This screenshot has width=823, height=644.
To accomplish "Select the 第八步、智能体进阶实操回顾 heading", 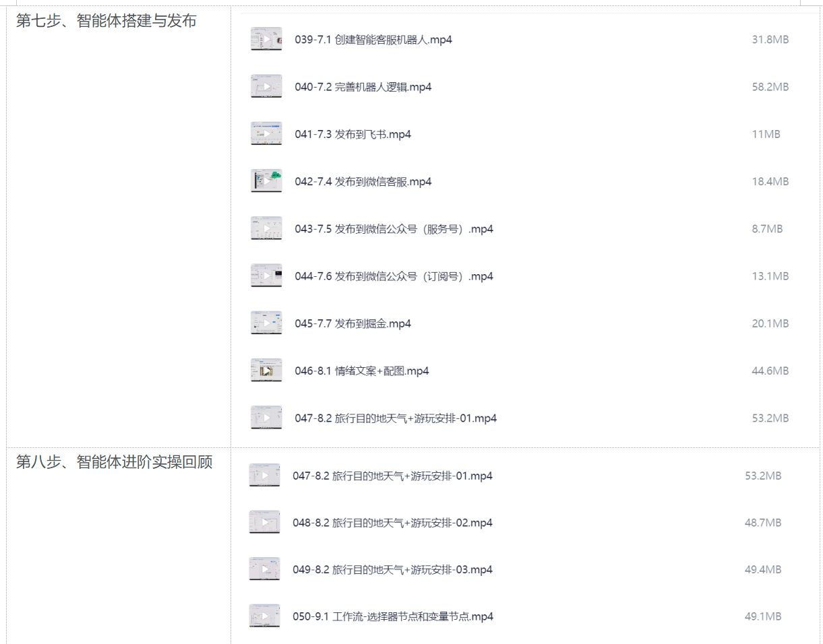I will point(114,462).
